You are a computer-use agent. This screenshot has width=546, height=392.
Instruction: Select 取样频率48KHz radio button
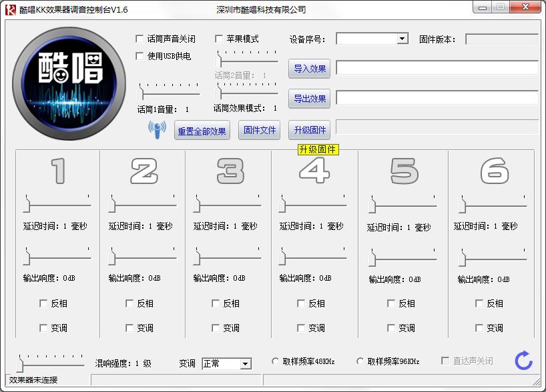click(x=276, y=361)
